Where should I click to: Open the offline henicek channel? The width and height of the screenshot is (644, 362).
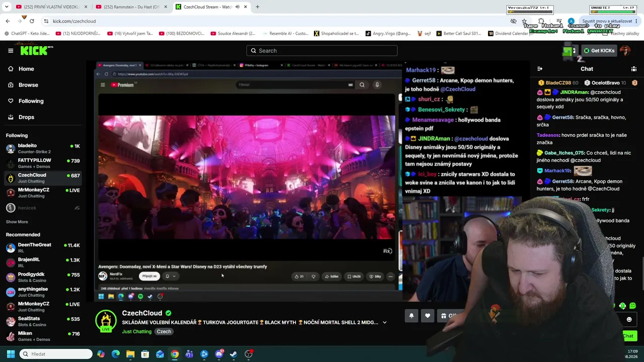[x=43, y=208]
